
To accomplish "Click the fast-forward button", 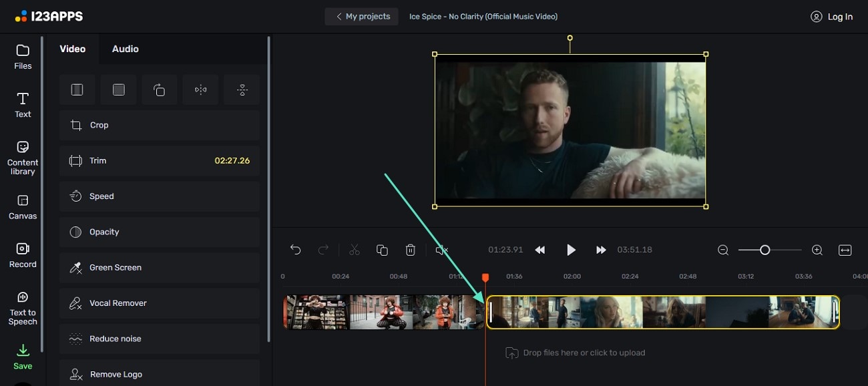I will click(x=601, y=250).
